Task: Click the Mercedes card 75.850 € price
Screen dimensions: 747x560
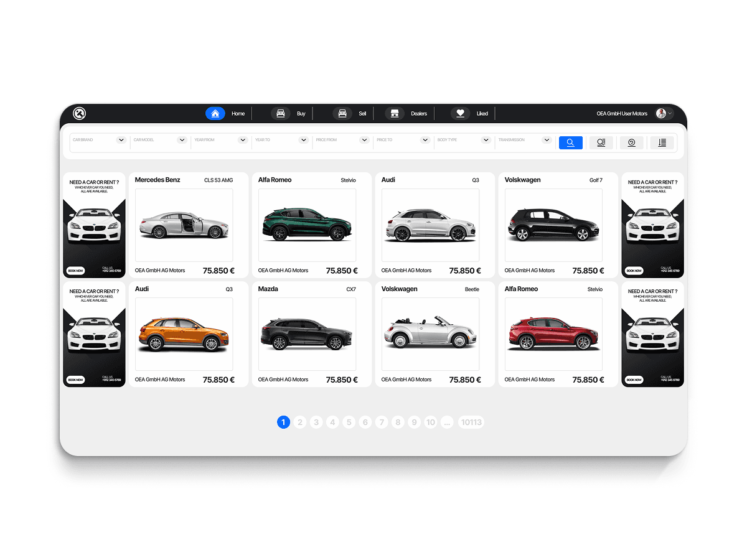Action: tap(218, 271)
